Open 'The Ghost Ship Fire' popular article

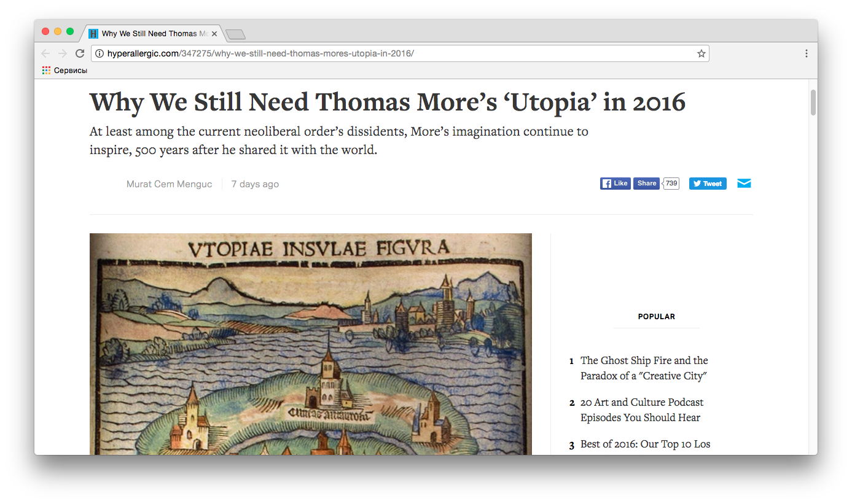pyautogui.click(x=644, y=368)
